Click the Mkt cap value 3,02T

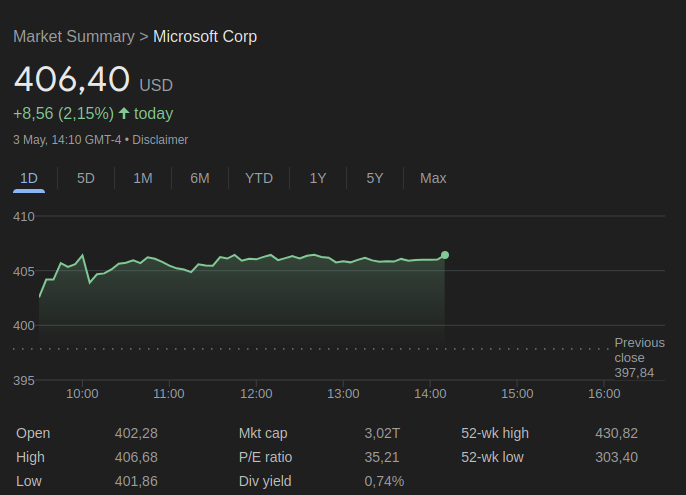[382, 433]
